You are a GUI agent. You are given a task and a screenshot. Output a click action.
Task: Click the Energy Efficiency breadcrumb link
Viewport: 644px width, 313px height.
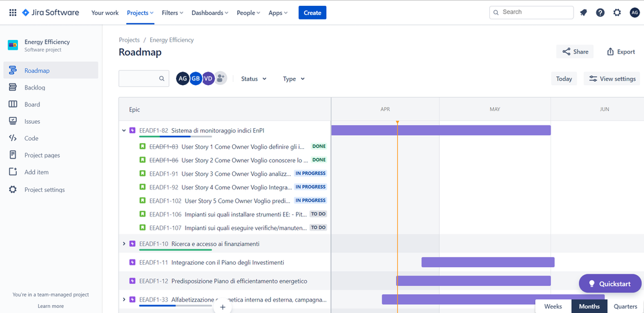click(171, 40)
